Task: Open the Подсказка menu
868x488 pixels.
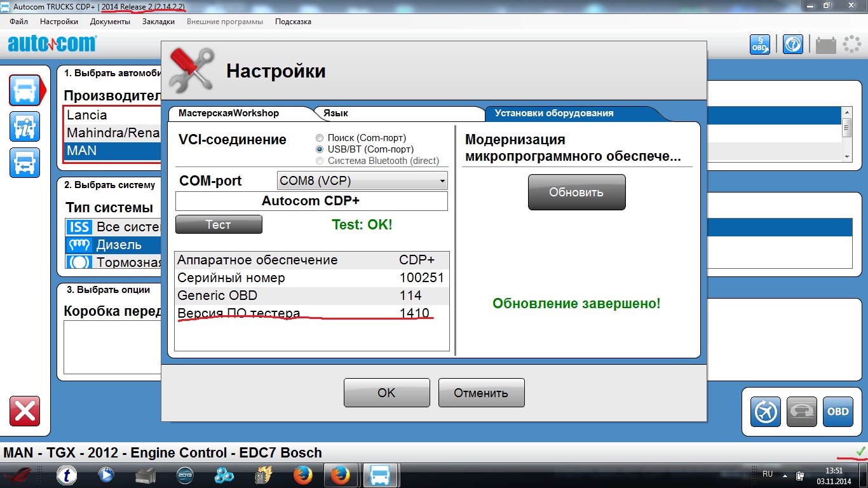Action: 293,21
